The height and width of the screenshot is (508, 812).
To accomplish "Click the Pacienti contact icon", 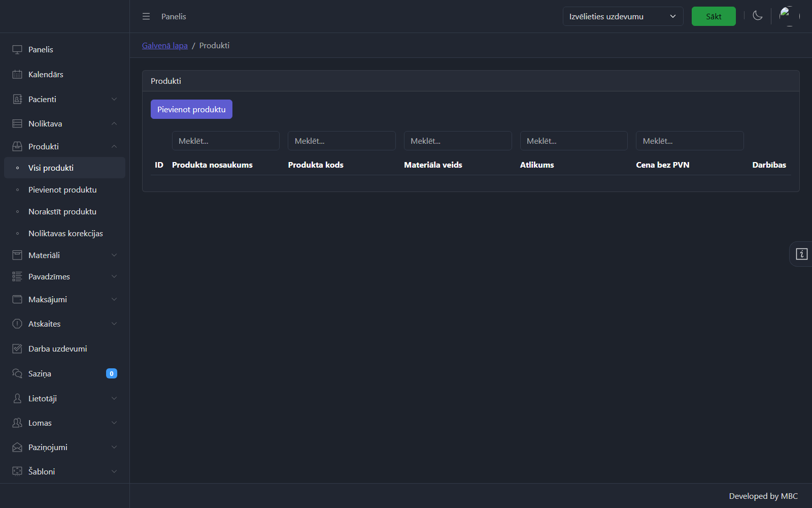I will click(x=17, y=99).
